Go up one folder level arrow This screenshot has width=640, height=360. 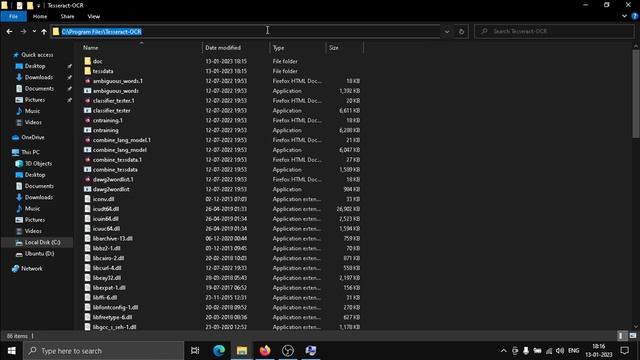click(44, 31)
